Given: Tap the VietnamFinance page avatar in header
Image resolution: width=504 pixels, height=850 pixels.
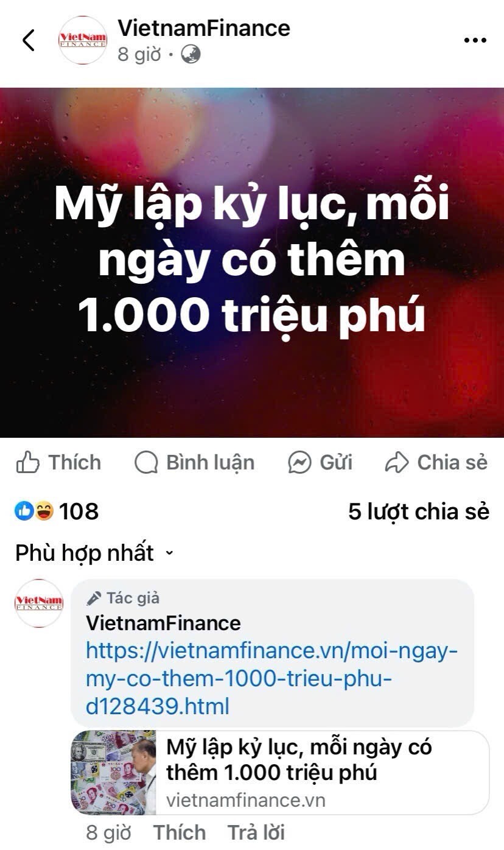Looking at the screenshot, I should point(83,40).
